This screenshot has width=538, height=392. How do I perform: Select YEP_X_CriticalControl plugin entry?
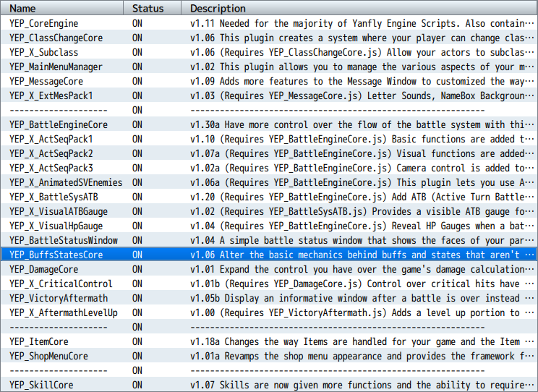(269, 284)
